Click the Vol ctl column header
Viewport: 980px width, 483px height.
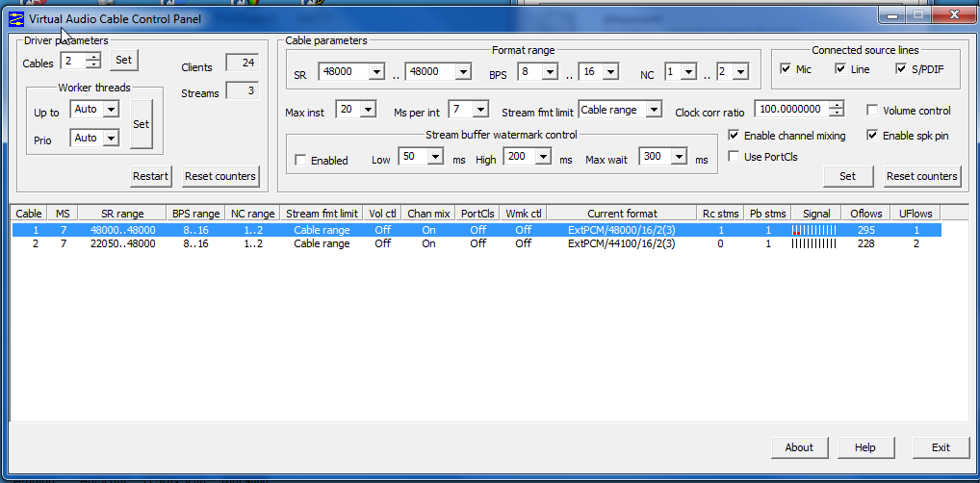point(382,214)
